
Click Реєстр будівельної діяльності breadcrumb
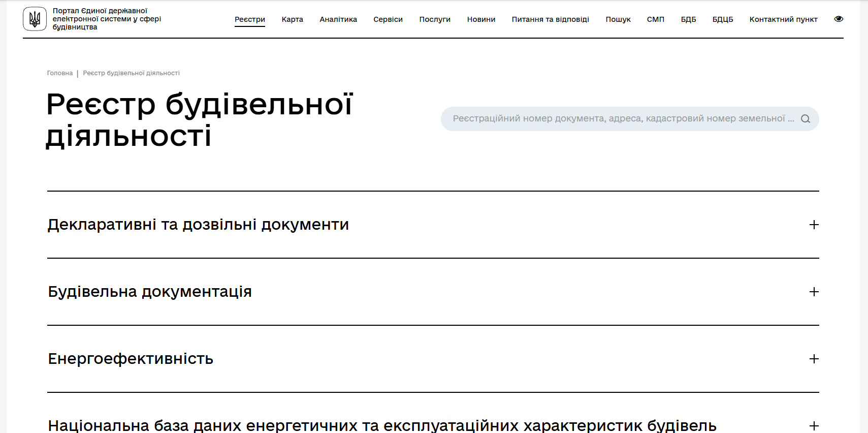click(x=132, y=73)
